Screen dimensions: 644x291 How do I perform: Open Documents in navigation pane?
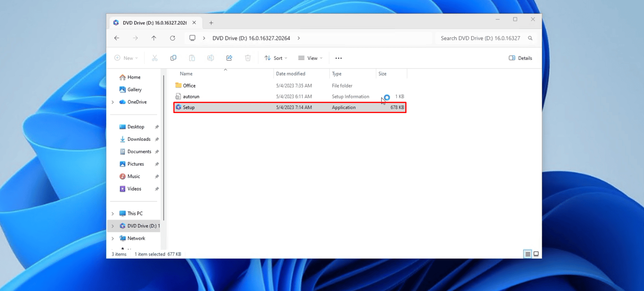[x=135, y=152]
